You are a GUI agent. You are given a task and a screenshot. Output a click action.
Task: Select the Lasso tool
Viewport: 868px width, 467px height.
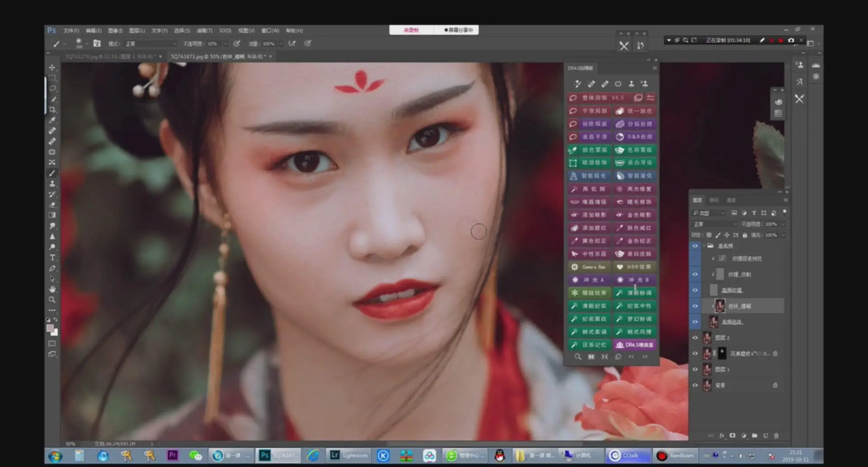tap(52, 89)
